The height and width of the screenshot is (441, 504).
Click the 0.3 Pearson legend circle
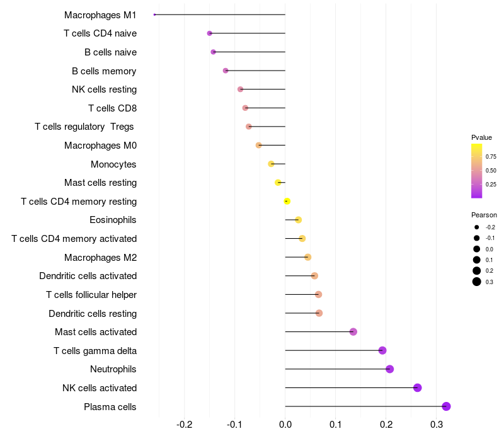tap(477, 282)
